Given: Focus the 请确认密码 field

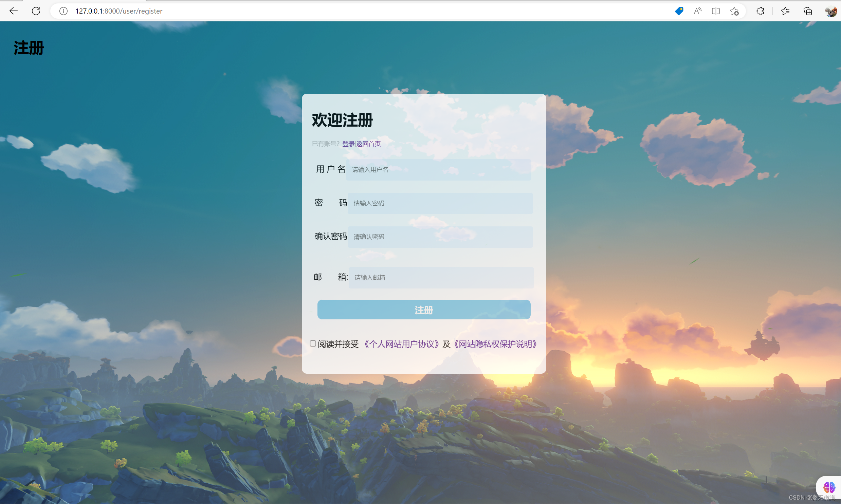Looking at the screenshot, I should (440, 237).
